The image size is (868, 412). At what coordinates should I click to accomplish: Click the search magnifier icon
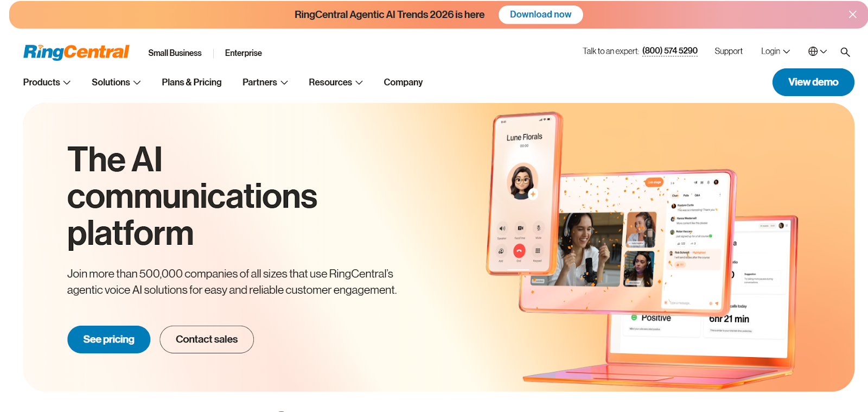point(845,52)
